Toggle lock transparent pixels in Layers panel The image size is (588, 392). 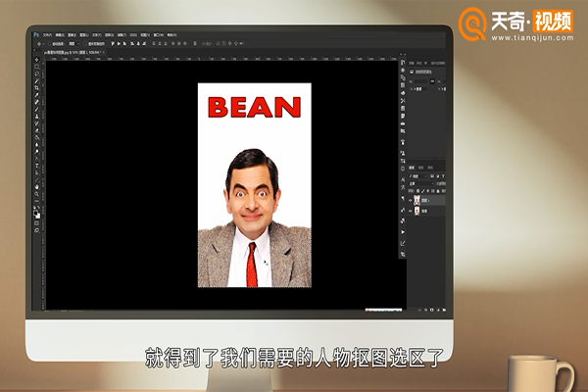[x=418, y=191]
